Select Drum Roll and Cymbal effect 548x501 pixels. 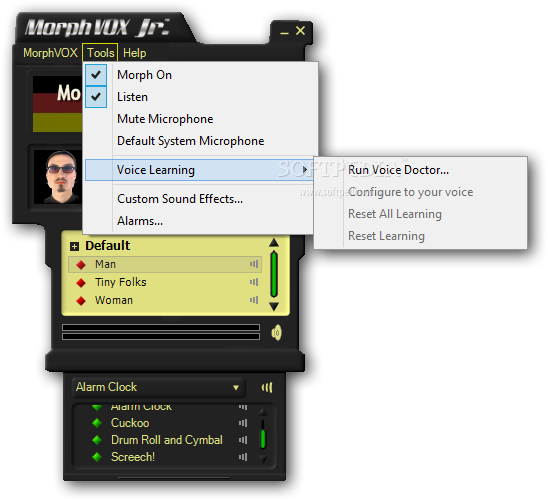167,440
